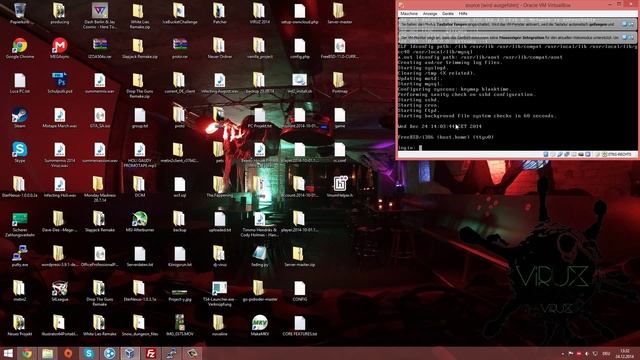Image resolution: width=640 pixels, height=360 pixels.
Task: Select the IceBucketChallenge folder
Action: pos(180,14)
